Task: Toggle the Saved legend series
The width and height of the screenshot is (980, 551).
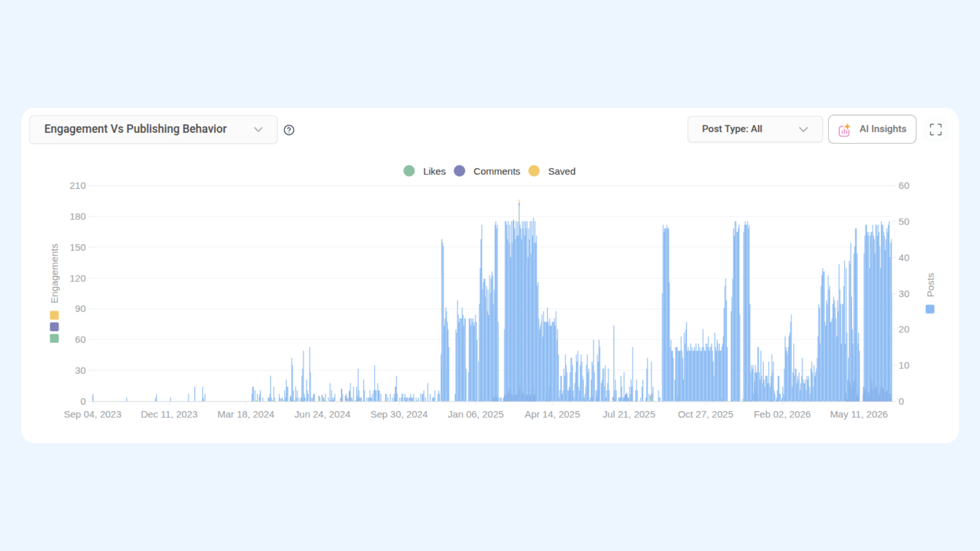Action: [552, 171]
